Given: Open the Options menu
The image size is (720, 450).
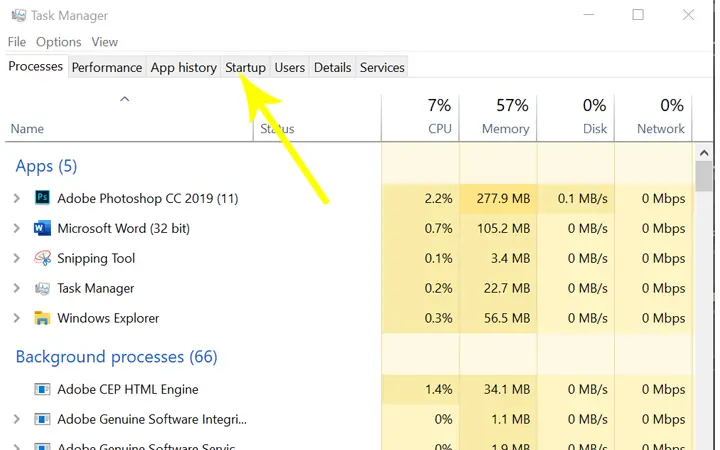Looking at the screenshot, I should pyautogui.click(x=59, y=42).
